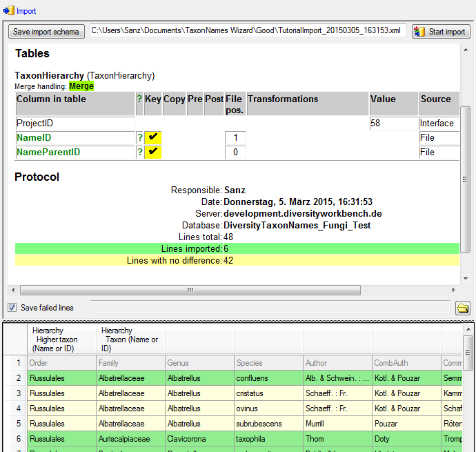
Task: Open the failed lines folder icon
Action: 463,308
